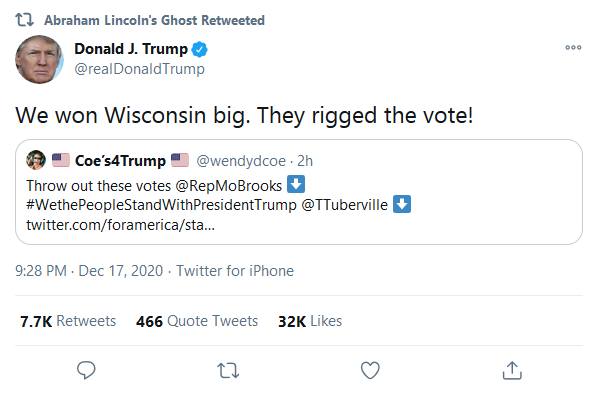Viewport: 598px width, 394px height.
Task: Open the share icon at bottom right
Action: [512, 370]
